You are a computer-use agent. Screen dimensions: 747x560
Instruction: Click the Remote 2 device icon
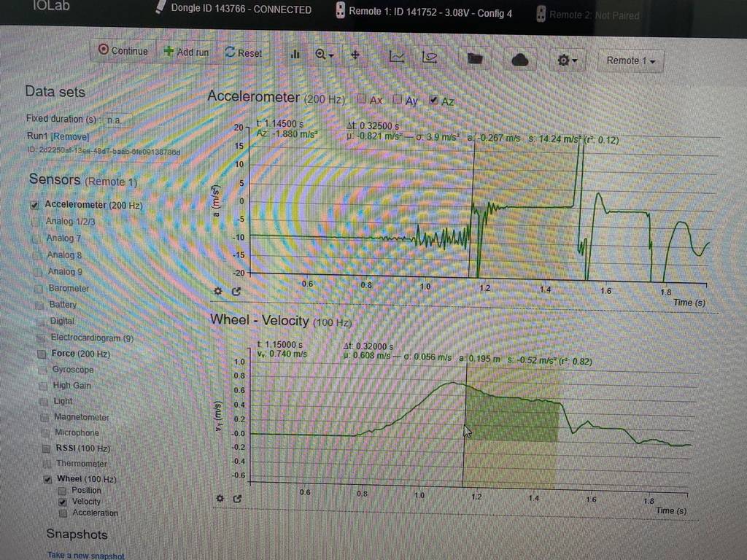coord(541,14)
